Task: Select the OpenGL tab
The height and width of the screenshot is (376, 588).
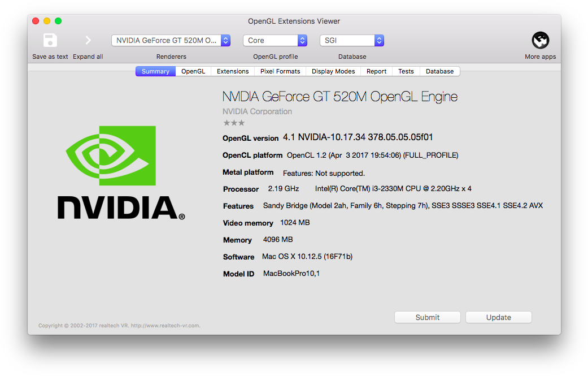Action: [x=193, y=71]
